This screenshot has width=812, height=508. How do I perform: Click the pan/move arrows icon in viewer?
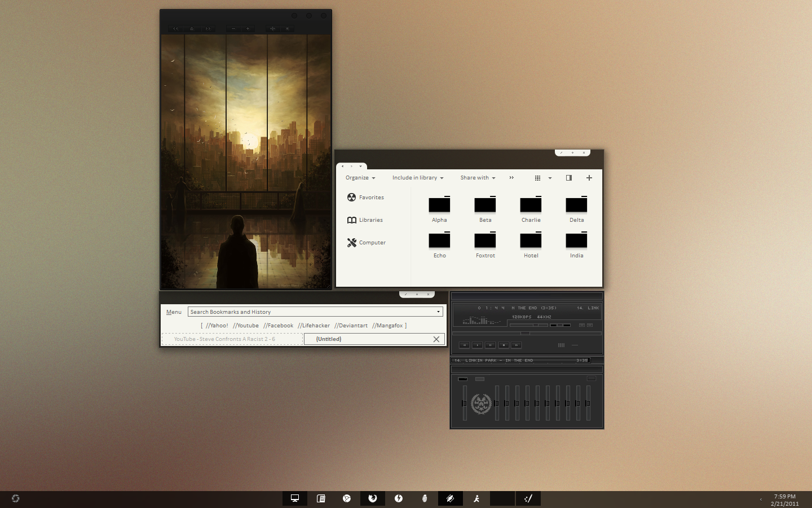coord(272,28)
